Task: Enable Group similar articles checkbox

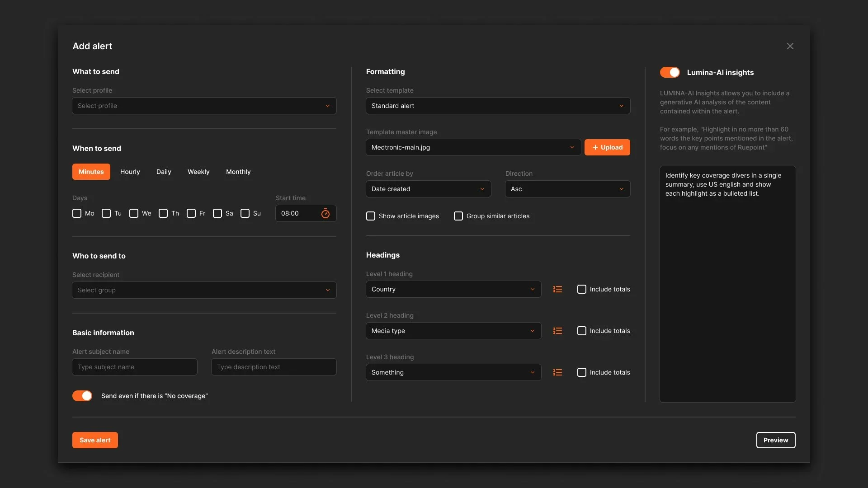Action: (458, 216)
